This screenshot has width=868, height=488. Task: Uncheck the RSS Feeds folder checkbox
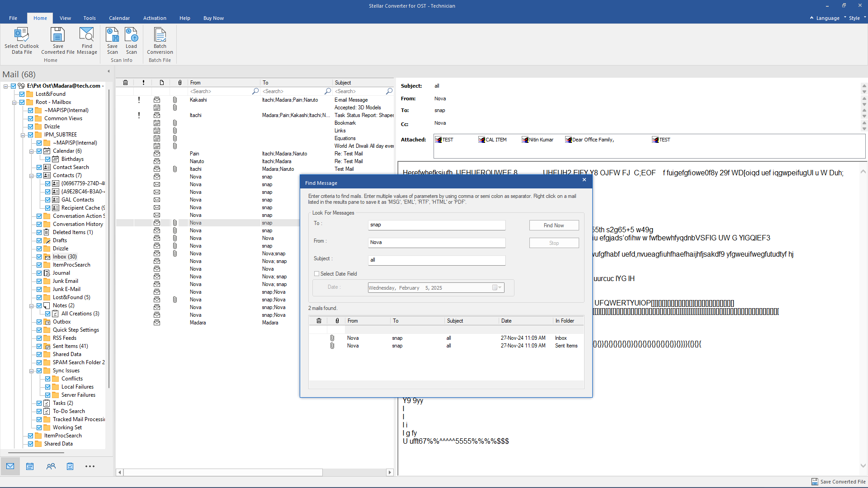(x=39, y=338)
